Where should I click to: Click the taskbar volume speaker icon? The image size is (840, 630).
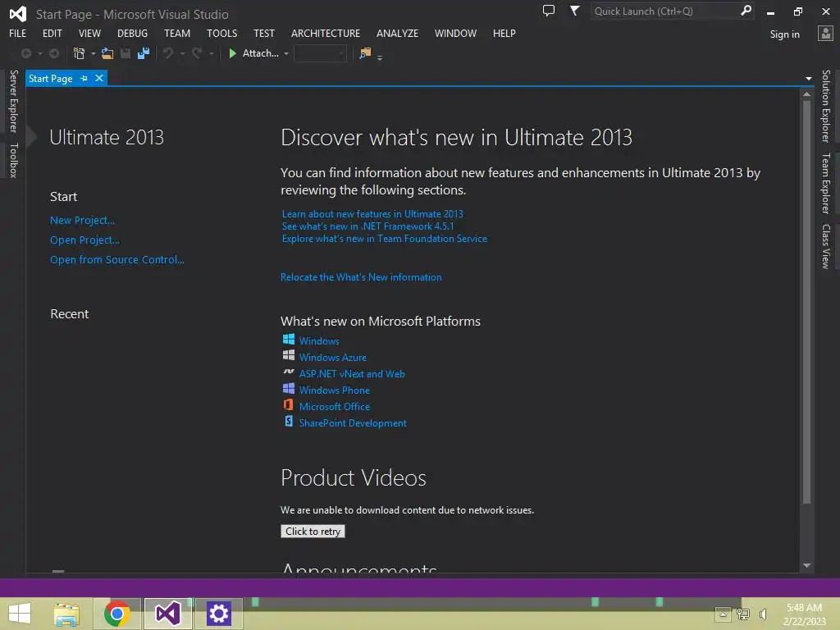click(764, 614)
